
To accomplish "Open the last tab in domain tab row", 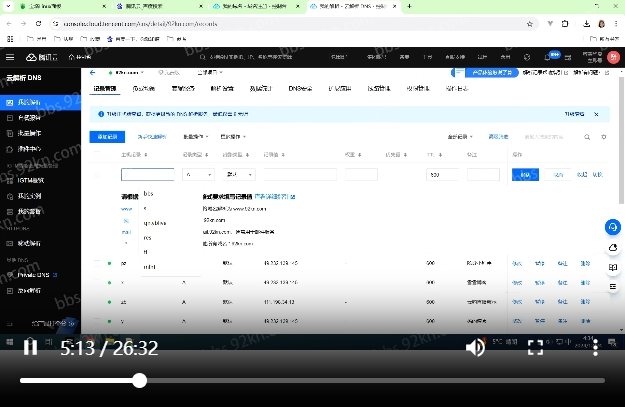I will 457,88.
